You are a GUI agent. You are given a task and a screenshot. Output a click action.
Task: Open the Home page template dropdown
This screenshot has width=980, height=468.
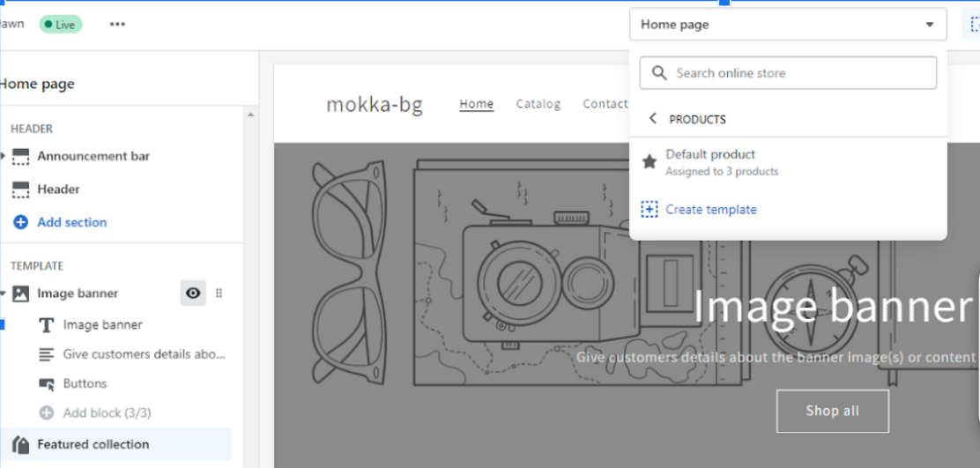click(x=787, y=25)
